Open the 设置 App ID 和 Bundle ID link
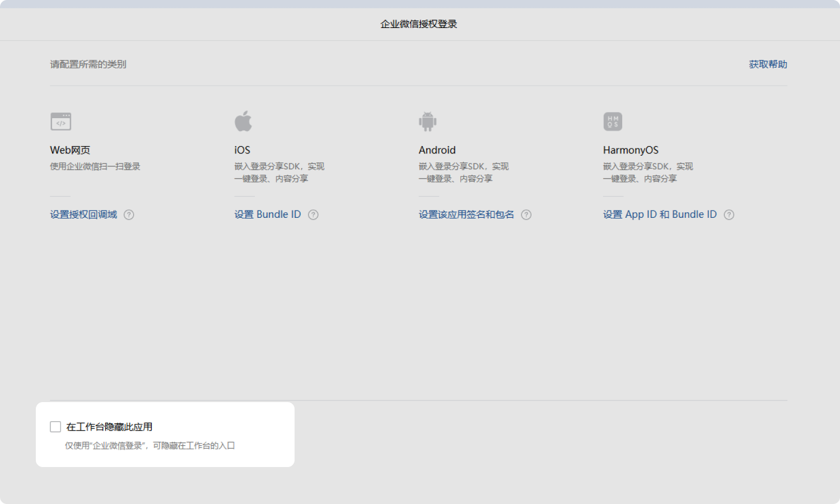840x504 pixels. tap(659, 214)
